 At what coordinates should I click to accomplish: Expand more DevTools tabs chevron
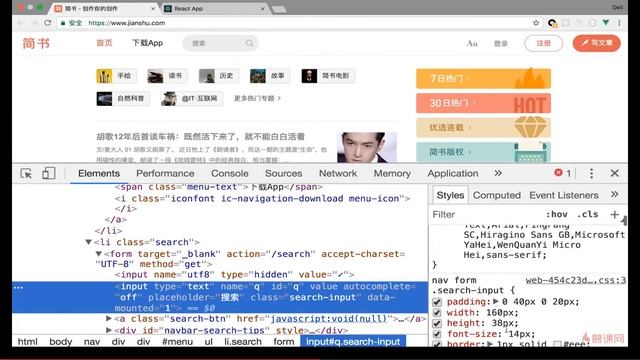click(498, 173)
